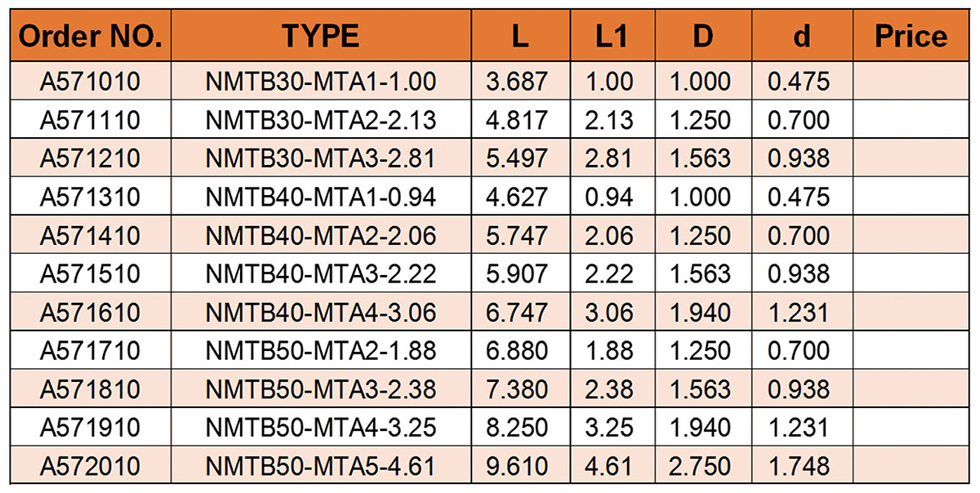The image size is (980, 493).
Task: Select the L column header
Action: pos(514,37)
